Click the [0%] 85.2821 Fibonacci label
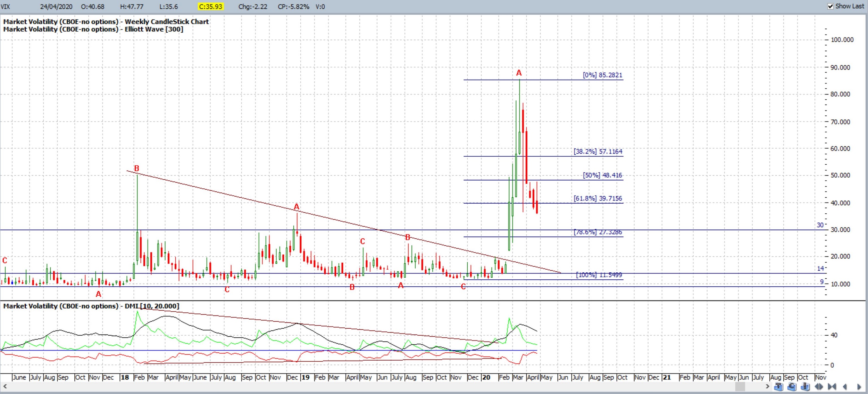This screenshot has height=394, width=868. tap(602, 75)
